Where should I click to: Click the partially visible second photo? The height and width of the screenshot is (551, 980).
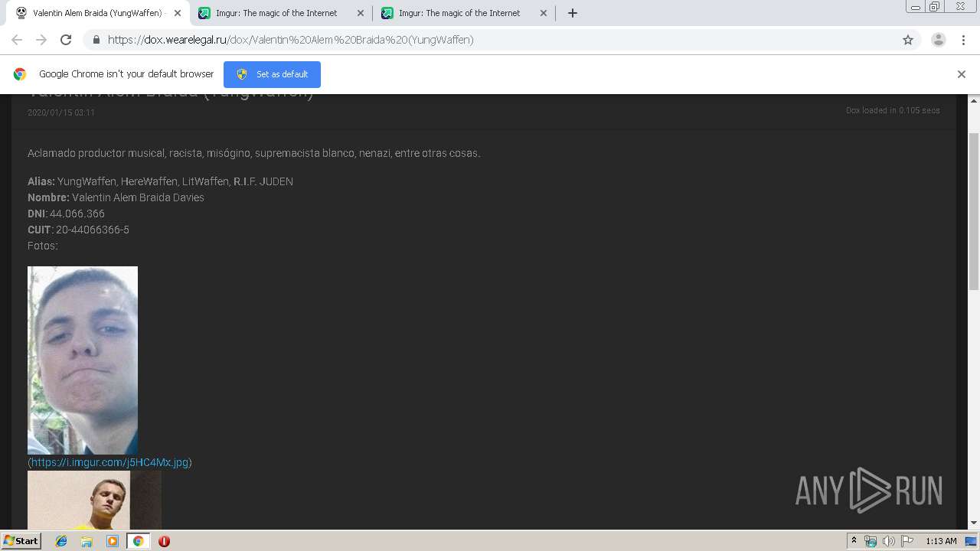click(94, 500)
